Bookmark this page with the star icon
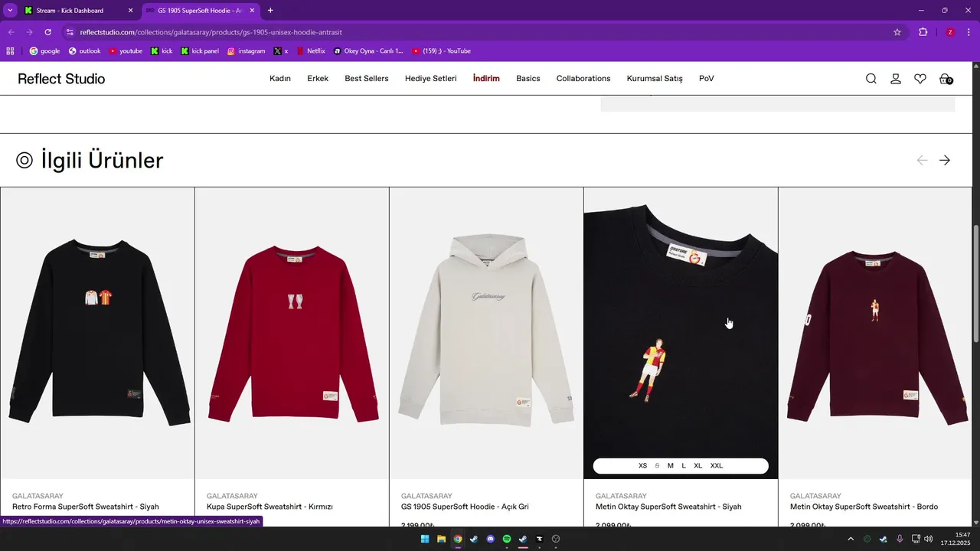Viewport: 980px width, 551px height. tap(897, 32)
